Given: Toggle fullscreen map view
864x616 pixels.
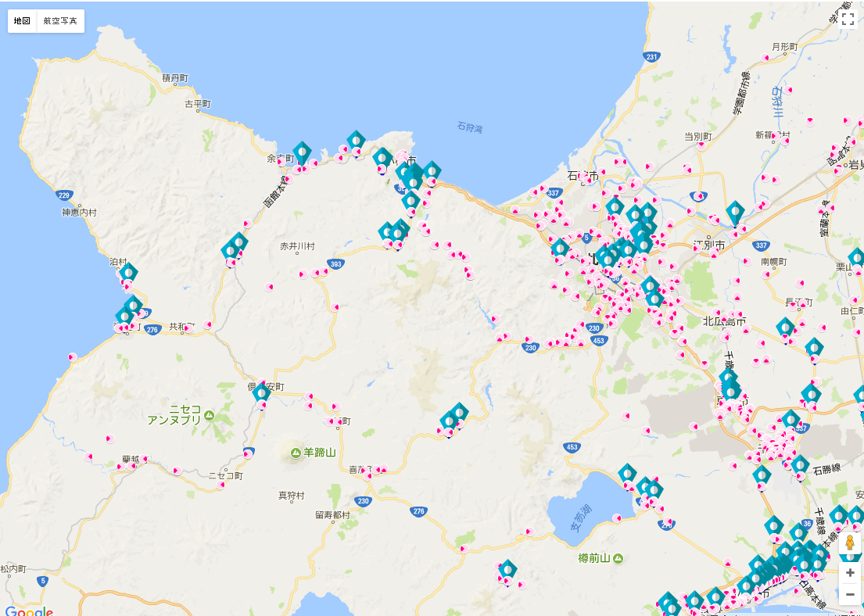Looking at the screenshot, I should coord(848,19).
